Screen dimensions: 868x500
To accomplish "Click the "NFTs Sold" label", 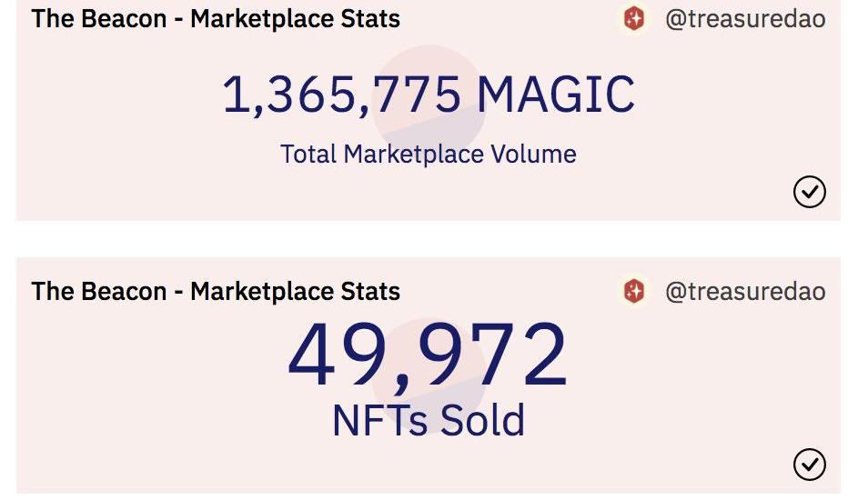I will [429, 420].
